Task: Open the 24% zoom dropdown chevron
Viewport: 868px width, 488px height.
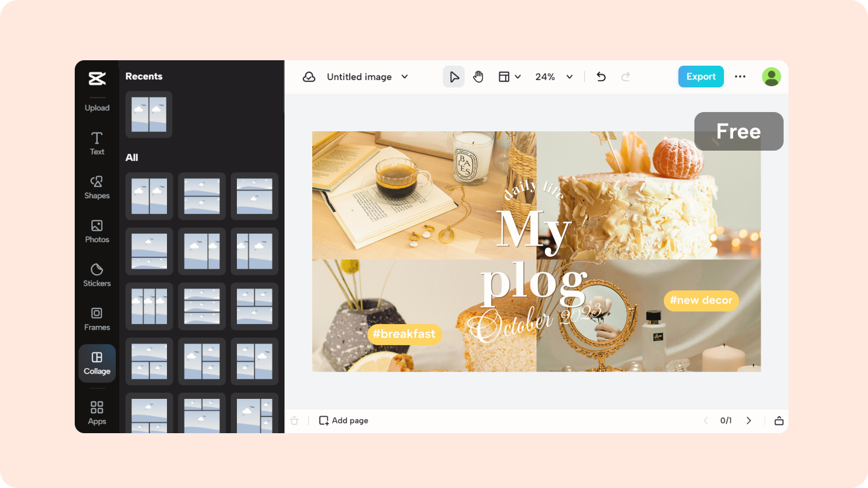Action: click(x=570, y=77)
